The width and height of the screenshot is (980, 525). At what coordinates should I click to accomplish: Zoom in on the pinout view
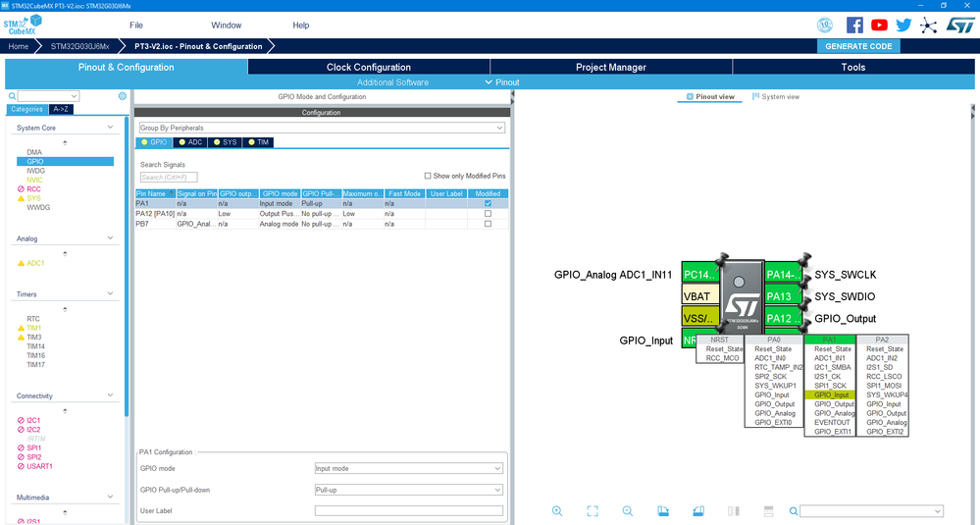[557, 510]
